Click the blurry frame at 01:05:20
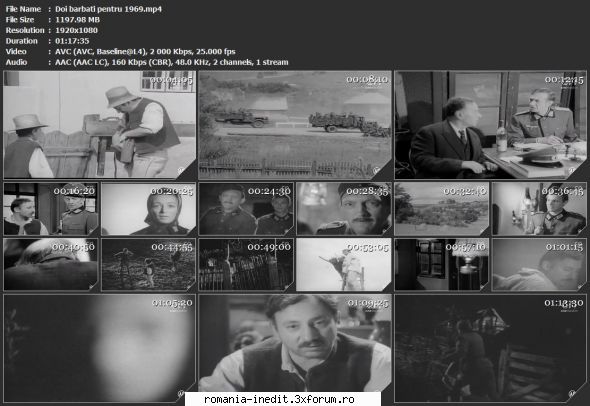This screenshot has width=590, height=406. pos(100,348)
